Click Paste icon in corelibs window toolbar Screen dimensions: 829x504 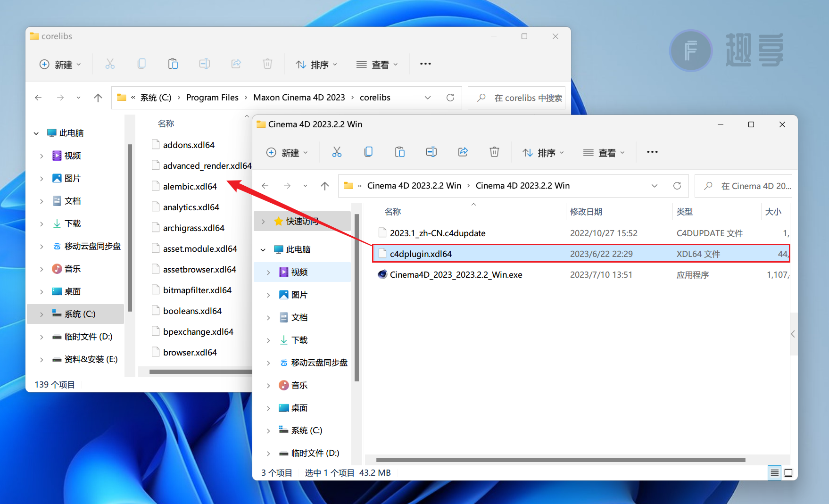click(173, 64)
